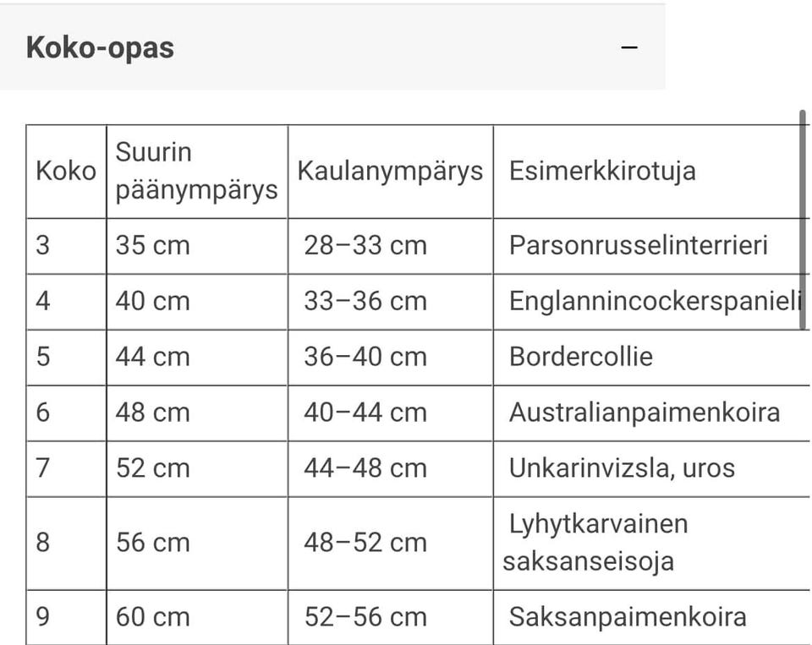Click the Kaulanympärys column header
This screenshot has width=812, height=645.
pyautogui.click(x=390, y=171)
